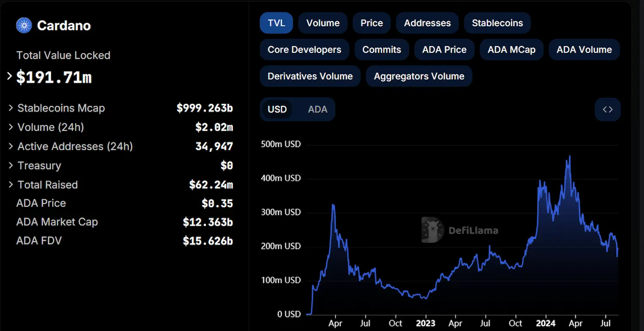
Task: Expand the Total Raised row
Action: (11, 185)
